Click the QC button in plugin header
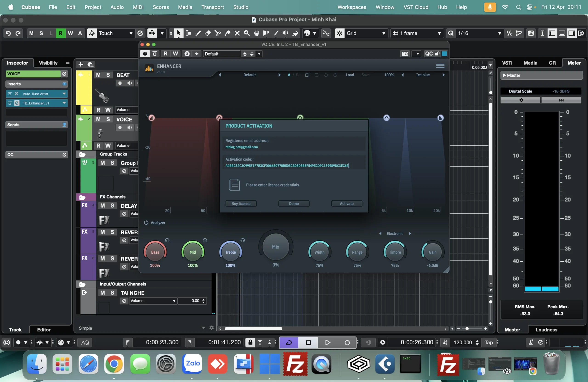588x382 pixels. point(429,54)
